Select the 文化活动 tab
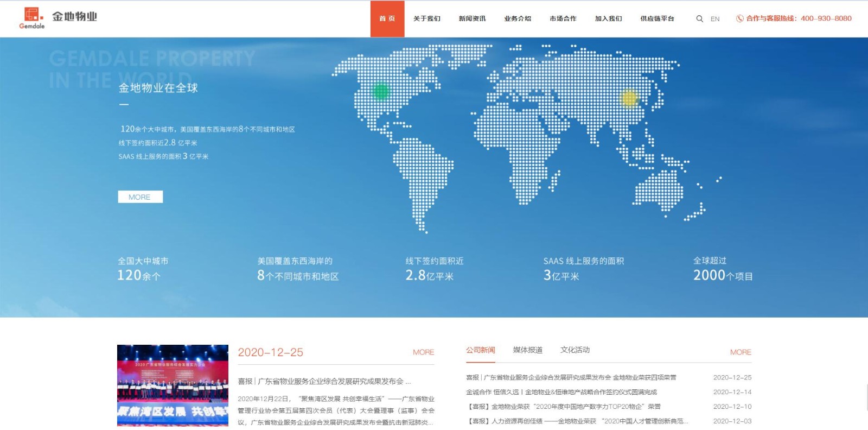Viewport: 868px width, 430px height. (575, 350)
